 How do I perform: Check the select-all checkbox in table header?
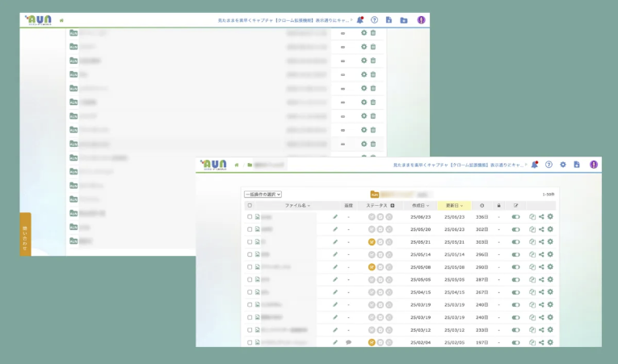tap(250, 206)
